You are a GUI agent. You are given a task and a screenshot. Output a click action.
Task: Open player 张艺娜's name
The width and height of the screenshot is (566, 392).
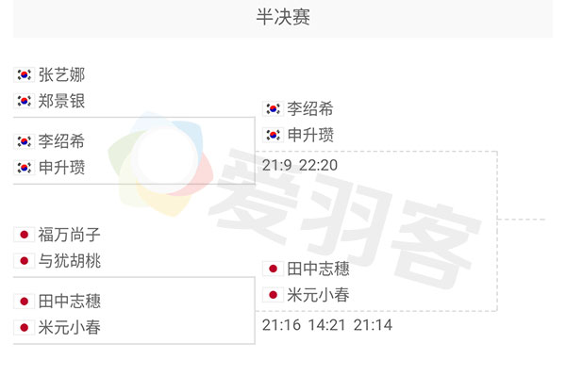(61, 74)
